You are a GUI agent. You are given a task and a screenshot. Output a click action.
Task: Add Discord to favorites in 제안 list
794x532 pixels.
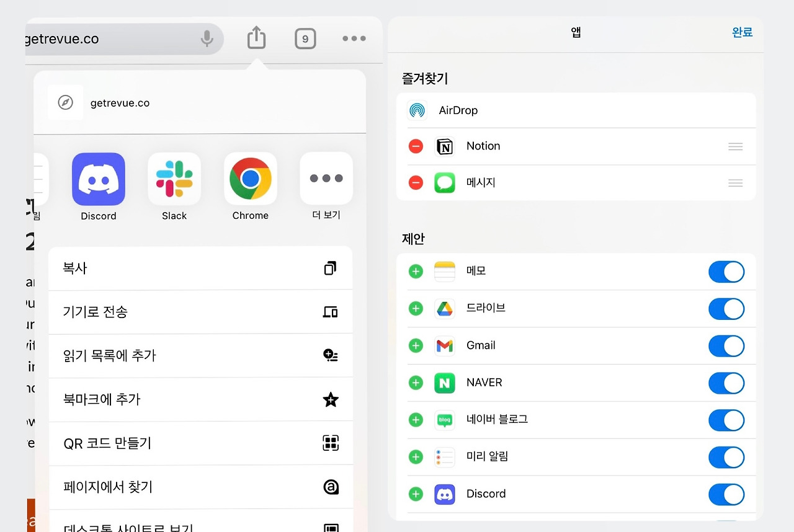coord(416,494)
